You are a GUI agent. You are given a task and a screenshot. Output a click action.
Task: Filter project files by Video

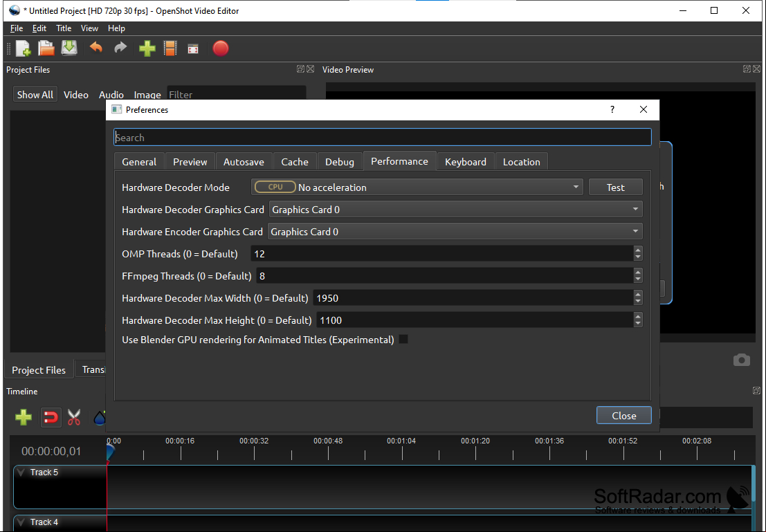[x=76, y=95]
